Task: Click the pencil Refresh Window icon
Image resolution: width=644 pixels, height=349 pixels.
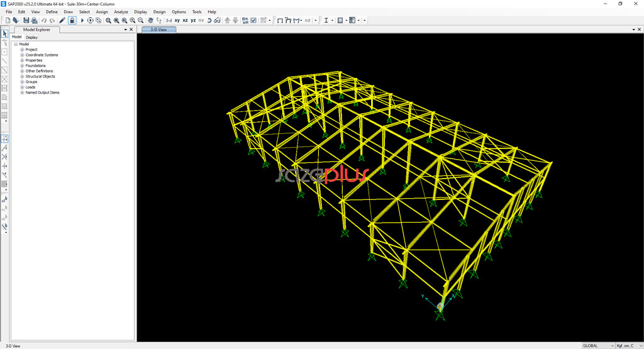Action: tap(62, 20)
